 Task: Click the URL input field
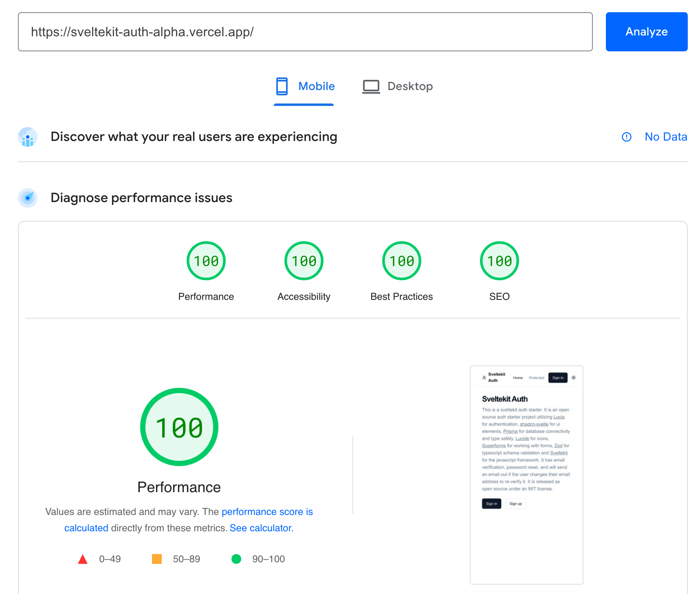(x=305, y=32)
